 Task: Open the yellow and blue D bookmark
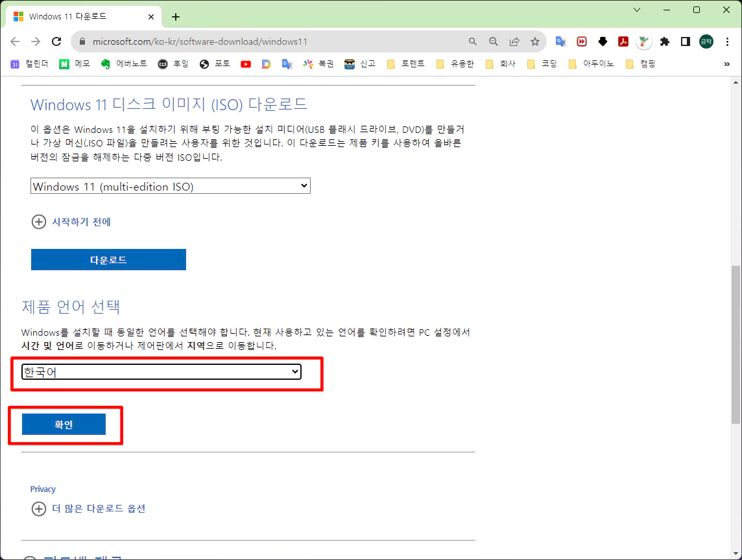click(267, 64)
